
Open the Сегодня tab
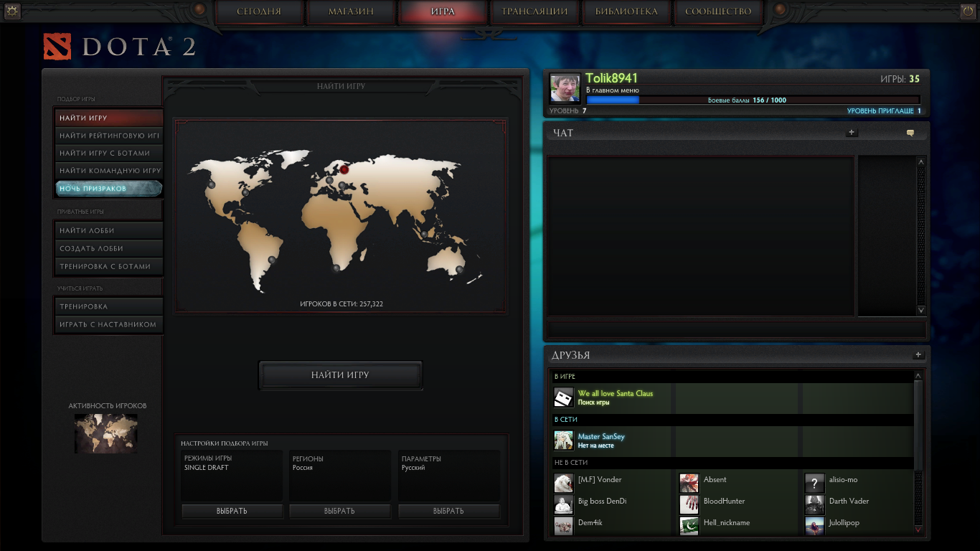coord(259,11)
